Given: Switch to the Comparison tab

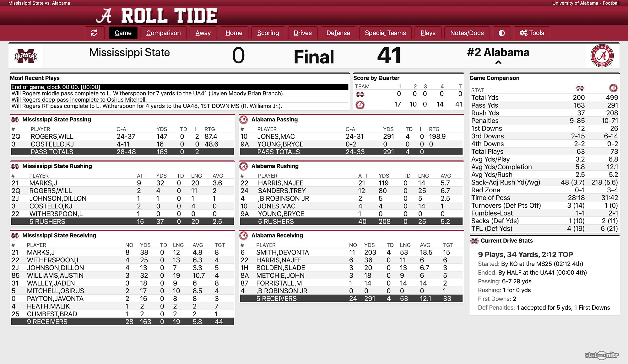Looking at the screenshot, I should (163, 33).
